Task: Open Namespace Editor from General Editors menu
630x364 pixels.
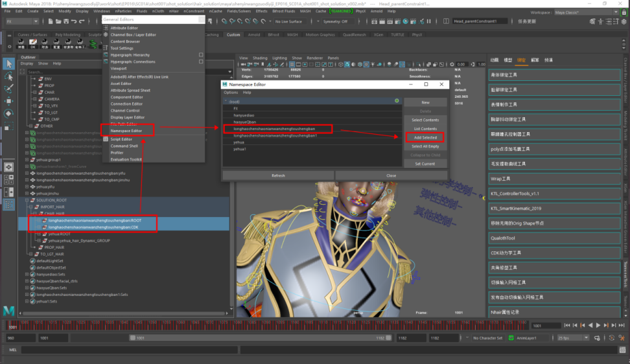Action: coord(126,131)
